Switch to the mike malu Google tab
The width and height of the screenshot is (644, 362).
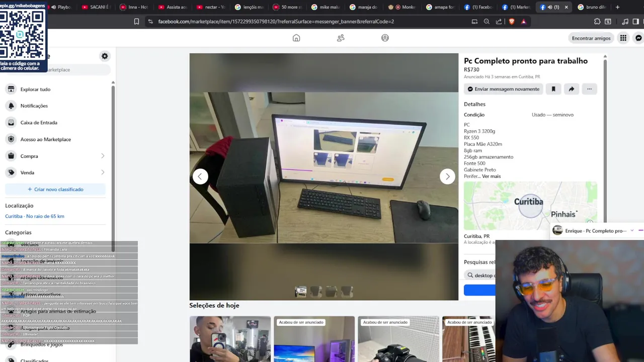click(x=325, y=7)
